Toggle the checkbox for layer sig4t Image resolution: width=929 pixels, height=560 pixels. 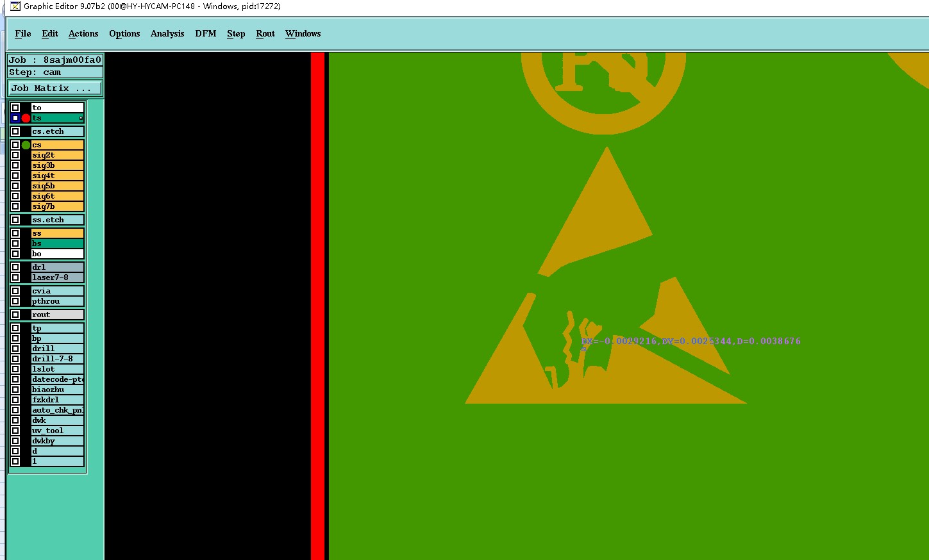click(15, 176)
